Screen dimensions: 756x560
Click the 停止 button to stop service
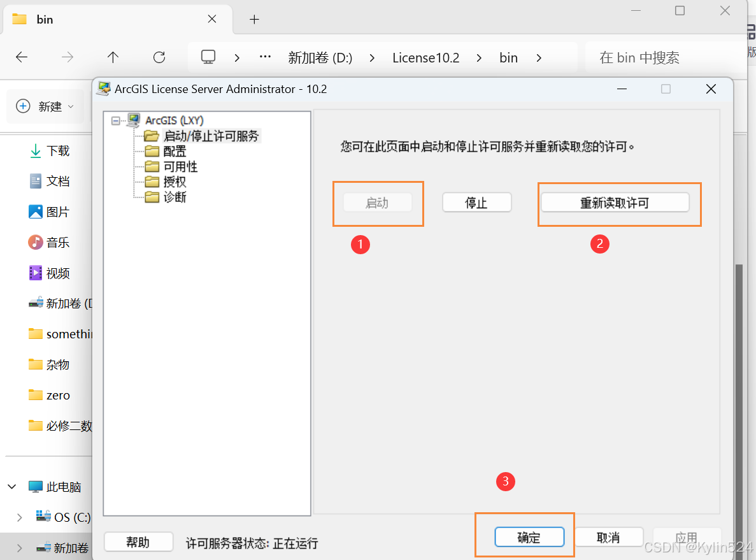tap(476, 203)
